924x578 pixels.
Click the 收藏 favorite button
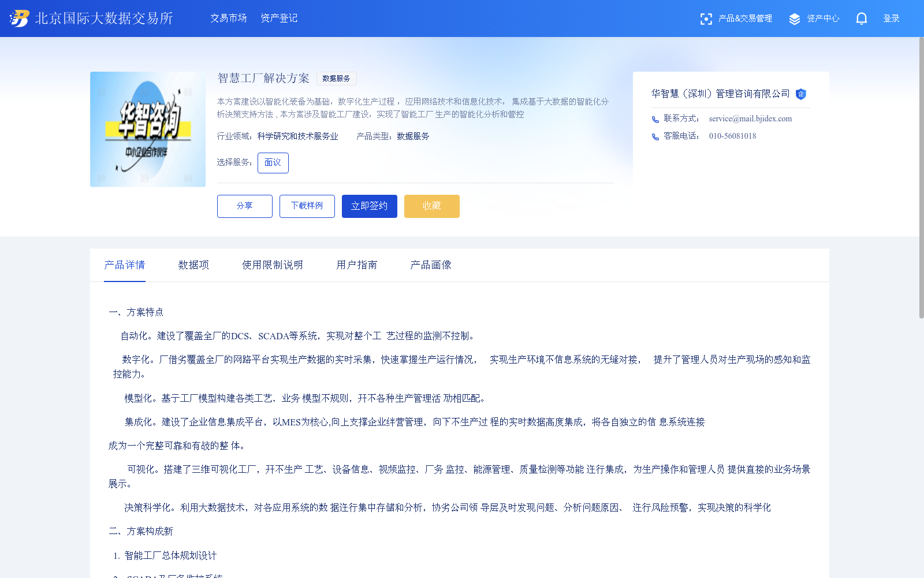pos(432,206)
